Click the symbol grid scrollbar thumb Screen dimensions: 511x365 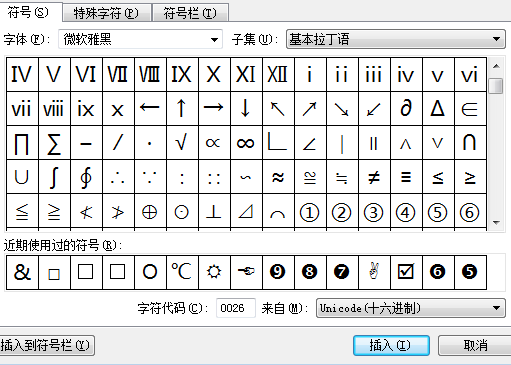click(x=496, y=86)
